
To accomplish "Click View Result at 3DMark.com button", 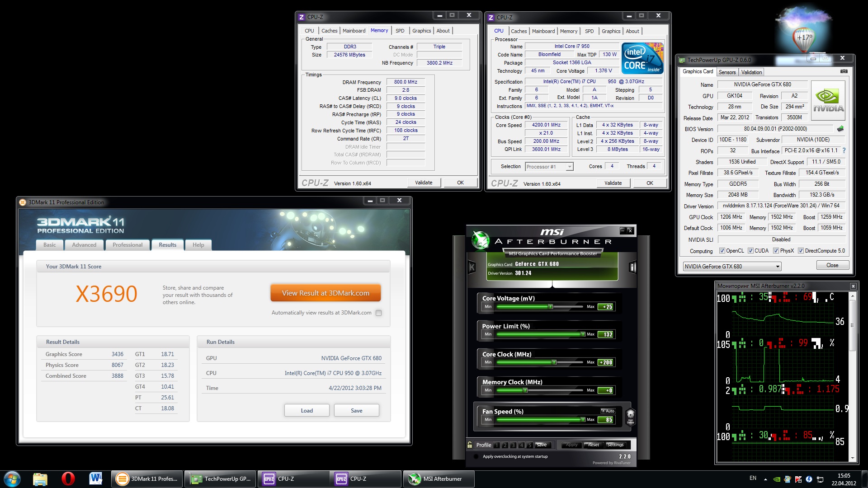I will [325, 293].
